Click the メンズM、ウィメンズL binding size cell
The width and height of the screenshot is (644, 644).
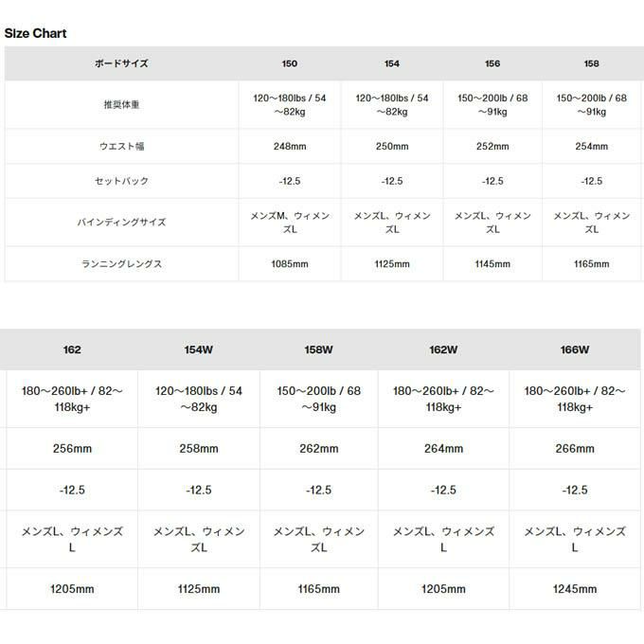click(x=290, y=223)
